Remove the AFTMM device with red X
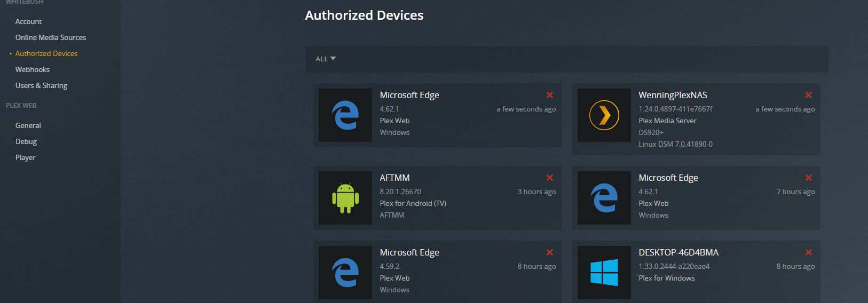 tap(549, 178)
